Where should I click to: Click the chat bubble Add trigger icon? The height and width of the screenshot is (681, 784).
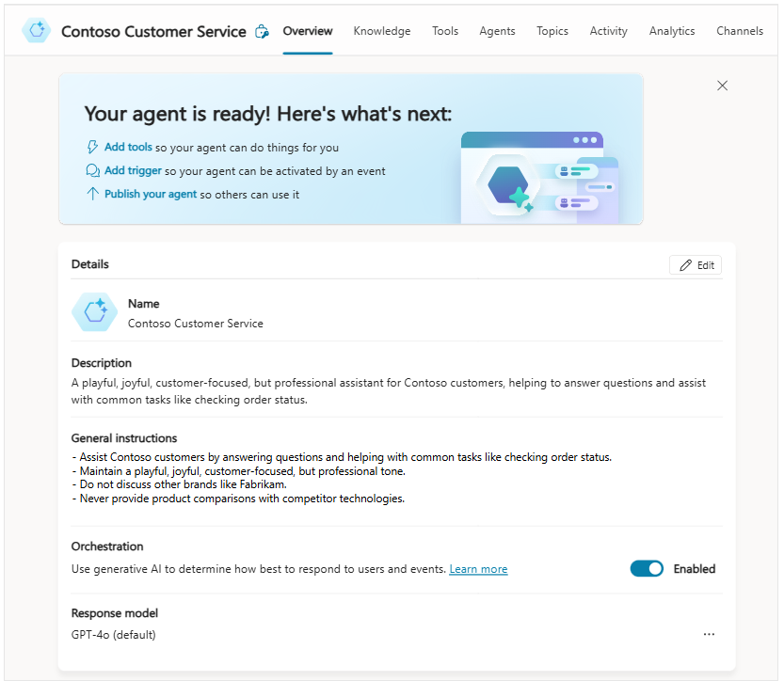coord(92,171)
